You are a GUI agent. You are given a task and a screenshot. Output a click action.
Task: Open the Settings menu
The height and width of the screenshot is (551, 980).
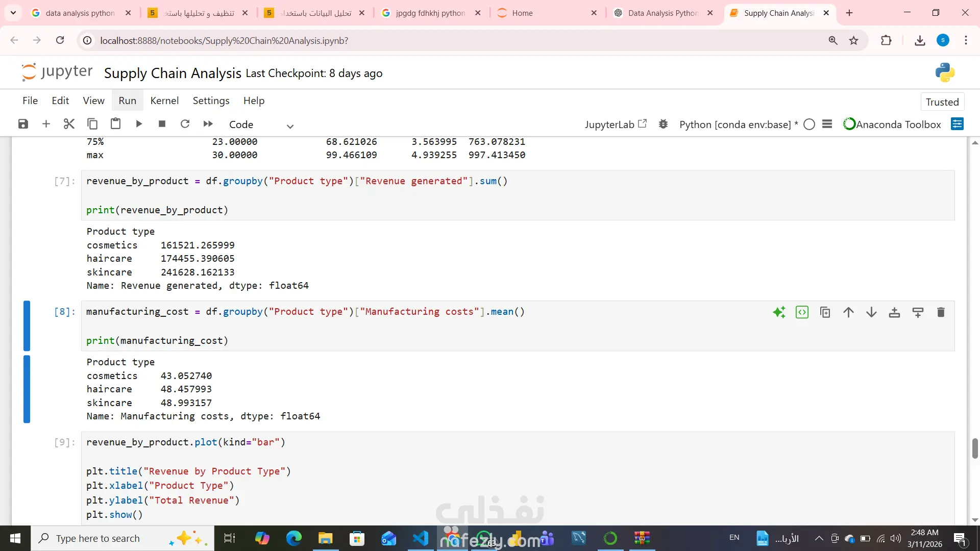pyautogui.click(x=211, y=101)
